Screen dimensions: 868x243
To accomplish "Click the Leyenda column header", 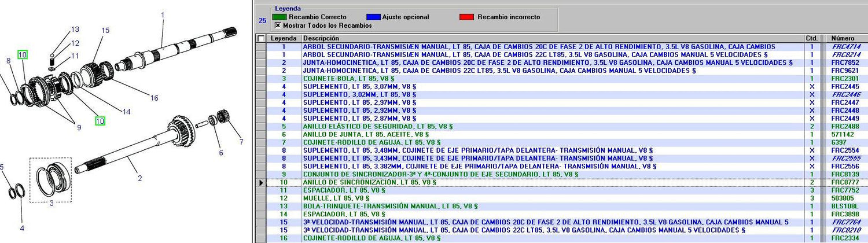I will 284,38.
